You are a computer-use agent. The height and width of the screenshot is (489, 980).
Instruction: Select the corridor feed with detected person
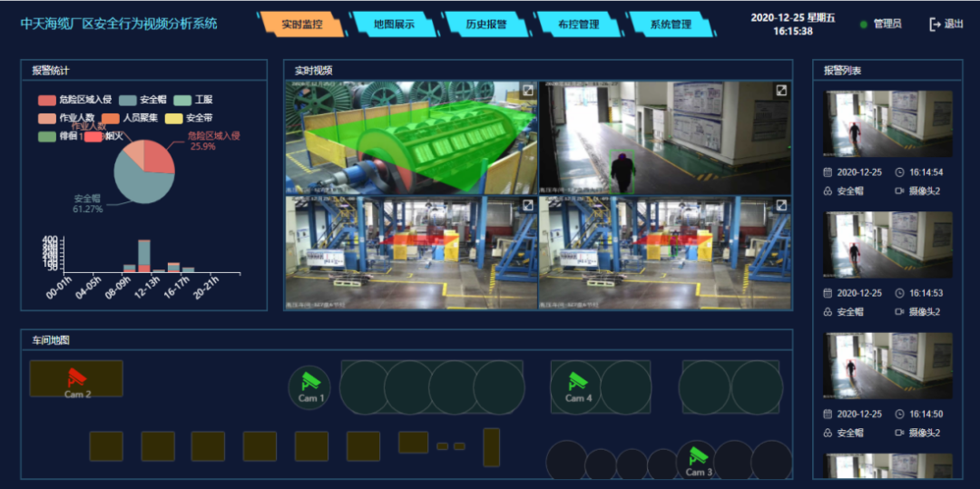pyautogui.click(x=665, y=138)
